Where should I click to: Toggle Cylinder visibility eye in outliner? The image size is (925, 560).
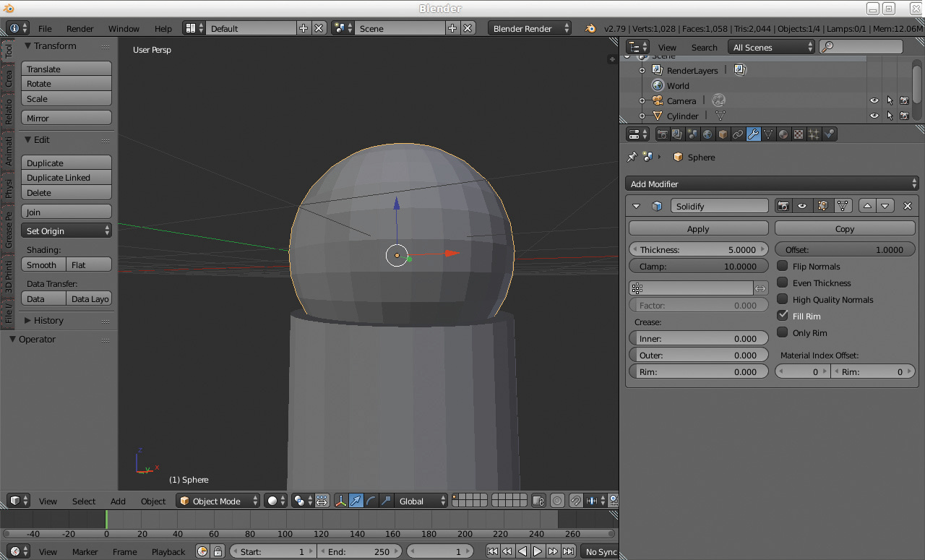(x=874, y=116)
